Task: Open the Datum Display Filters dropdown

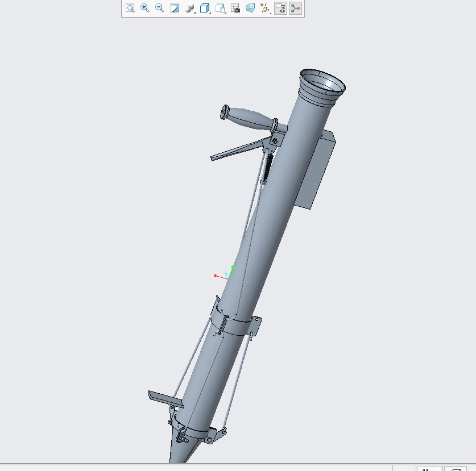Action: (x=266, y=8)
